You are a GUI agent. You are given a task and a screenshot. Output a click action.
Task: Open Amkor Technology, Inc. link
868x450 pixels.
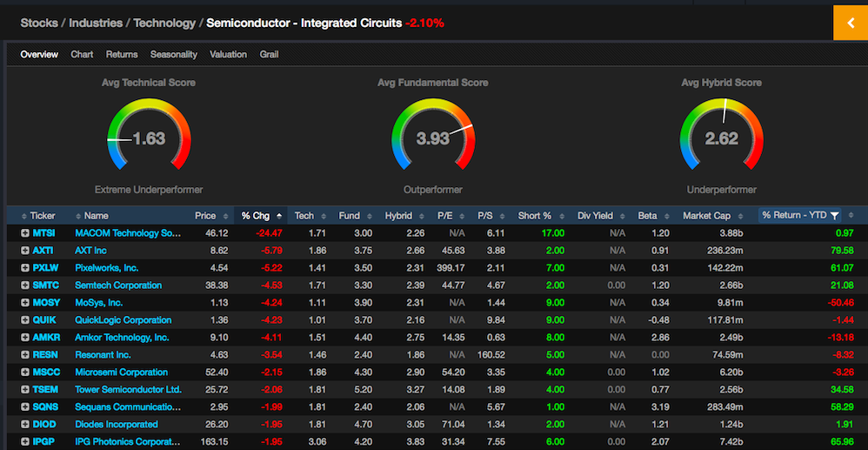point(123,338)
